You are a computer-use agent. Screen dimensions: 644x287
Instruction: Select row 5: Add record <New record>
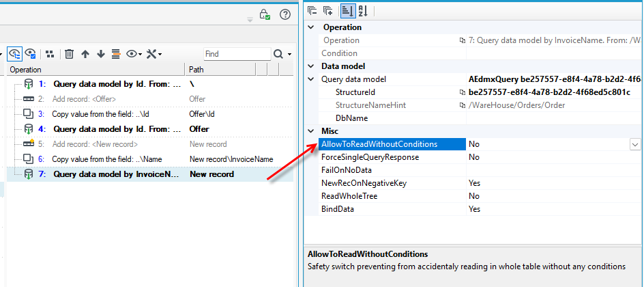click(150, 144)
